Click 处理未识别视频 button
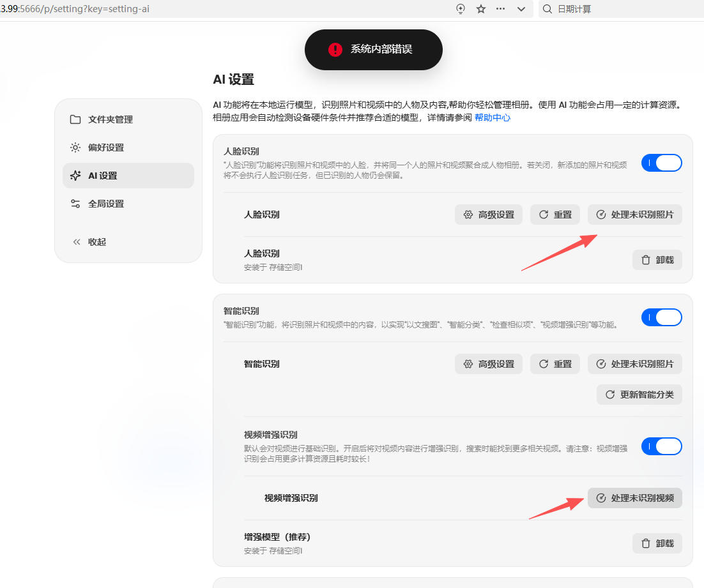 (x=635, y=498)
